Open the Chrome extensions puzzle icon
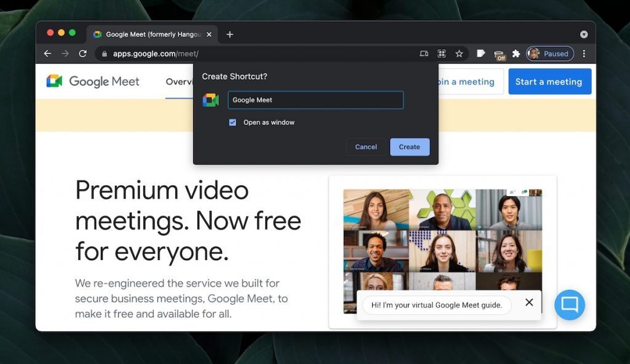630x364 pixels. [x=517, y=53]
